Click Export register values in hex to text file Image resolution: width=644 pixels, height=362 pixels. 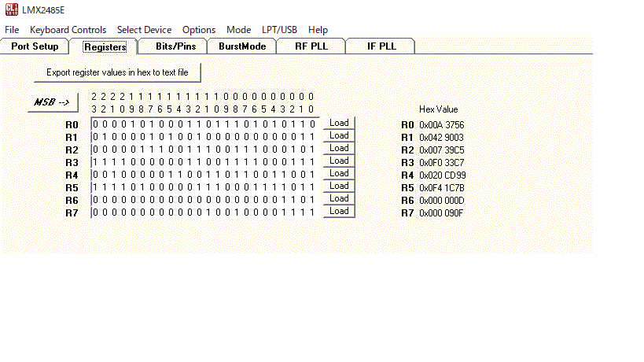click(117, 72)
